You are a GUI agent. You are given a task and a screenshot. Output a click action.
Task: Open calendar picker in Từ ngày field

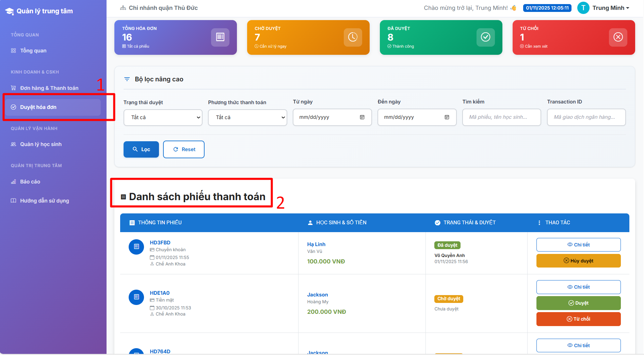(362, 117)
